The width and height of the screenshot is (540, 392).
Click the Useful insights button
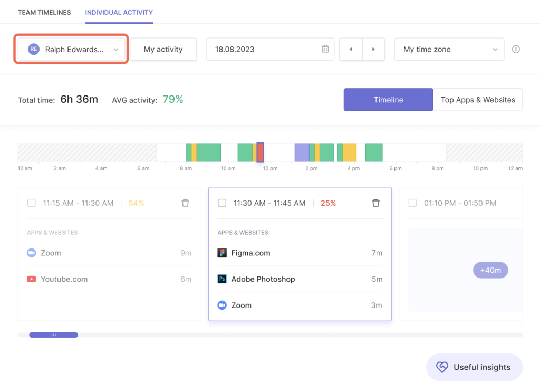474,367
